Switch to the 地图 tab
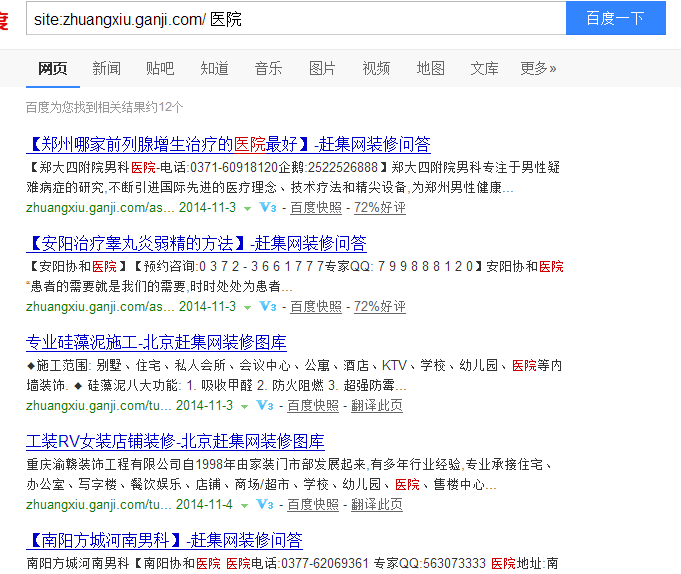The image size is (681, 574). pos(430,69)
